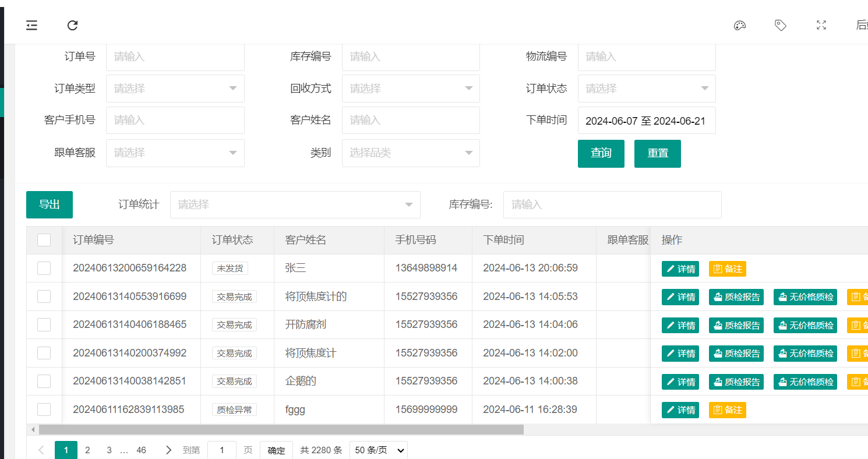
Task: Click the 查询 search button
Action: tap(601, 153)
